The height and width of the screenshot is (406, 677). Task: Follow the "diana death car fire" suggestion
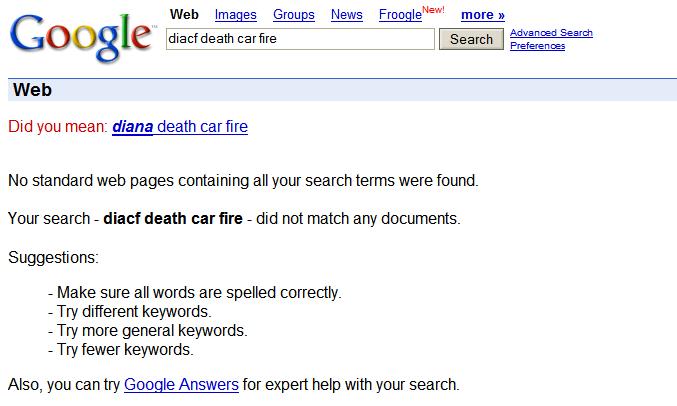point(180,127)
